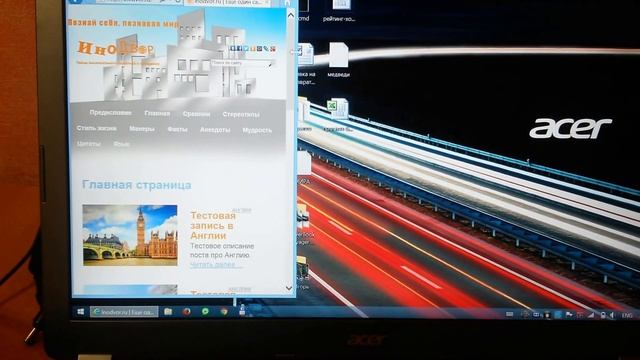Viewport: 640px width, 360px height.
Task: Open the Манеры menu item
Action: (x=142, y=129)
